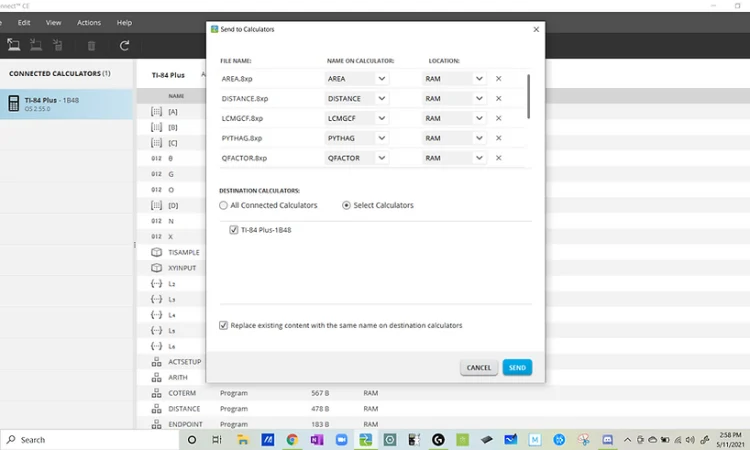Click the CANCEL button
Viewport: 750px width, 450px height.
click(x=479, y=367)
